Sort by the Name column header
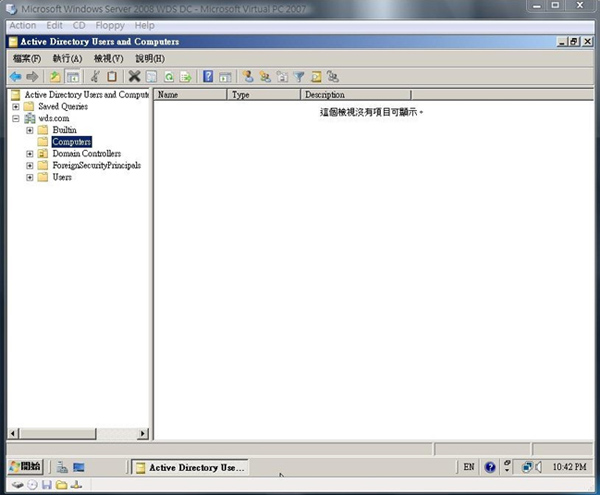The width and height of the screenshot is (600, 495). (190, 95)
